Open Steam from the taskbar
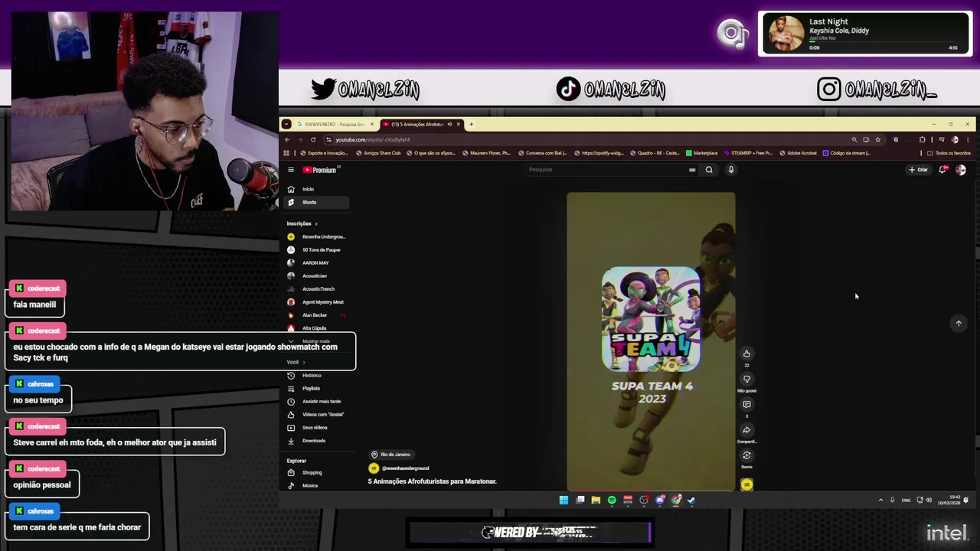Screen dimensions: 980x551 [x=692, y=500]
